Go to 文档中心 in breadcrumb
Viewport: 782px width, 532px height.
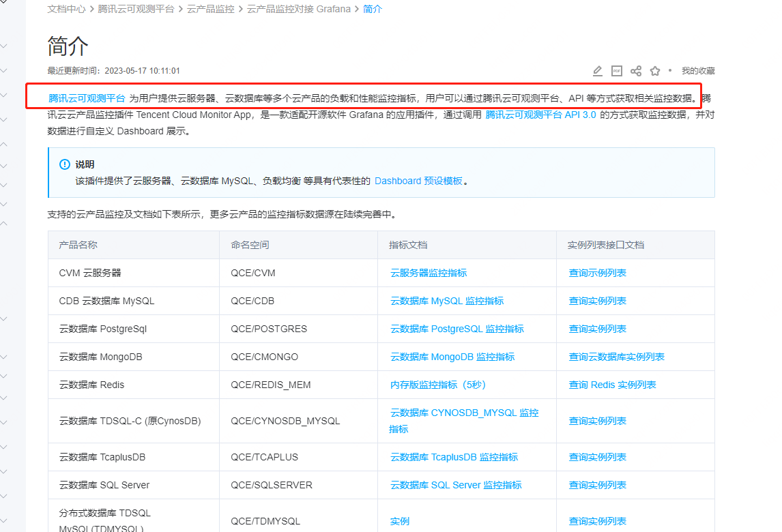66,9
